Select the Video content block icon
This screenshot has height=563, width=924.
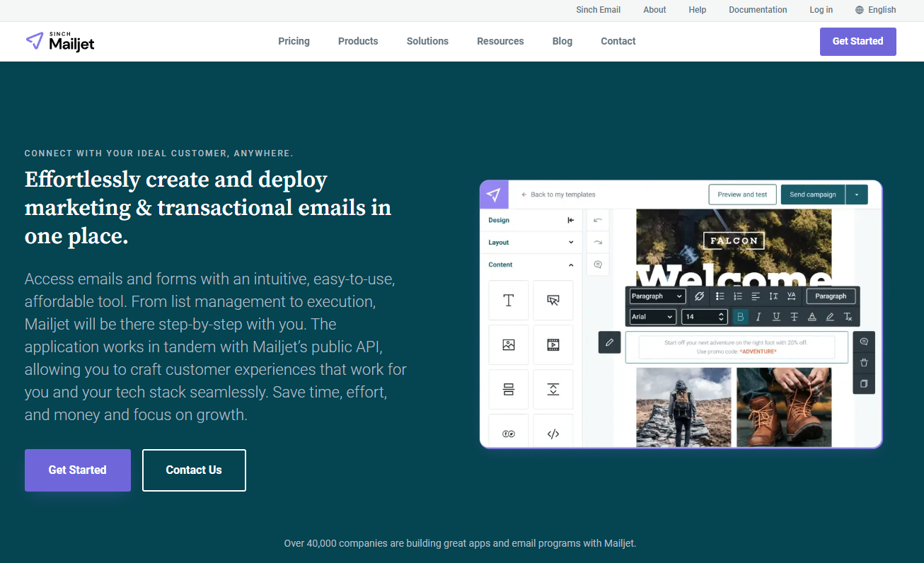point(553,345)
